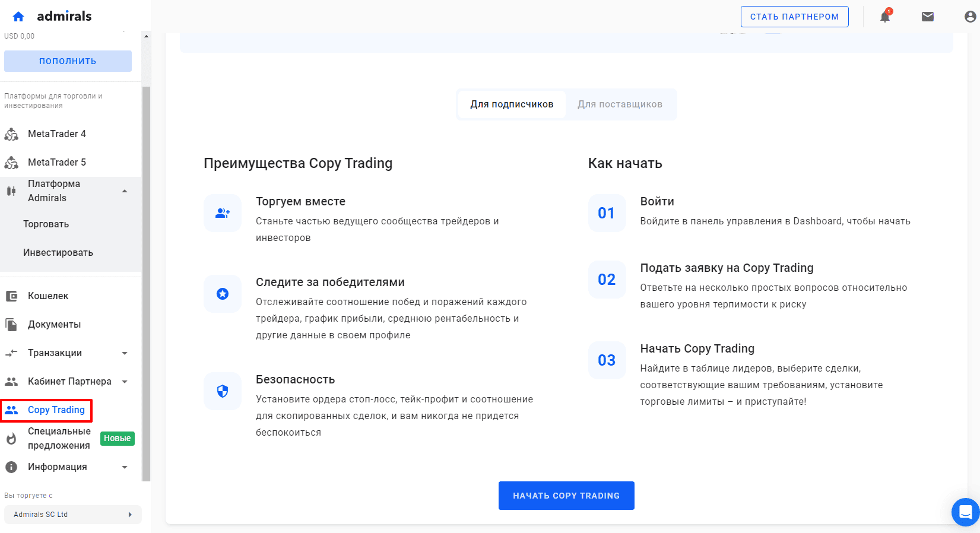Screen dimensions: 980x533
Task: Select the Для подписчиков tab
Action: pos(512,104)
